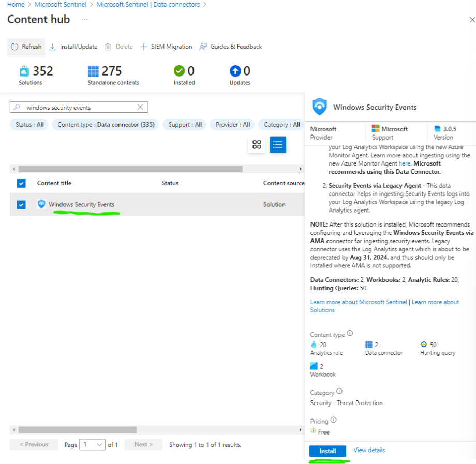Uncheck the Windows Security Events row checkbox
The width and height of the screenshot is (476, 464).
coord(21,204)
